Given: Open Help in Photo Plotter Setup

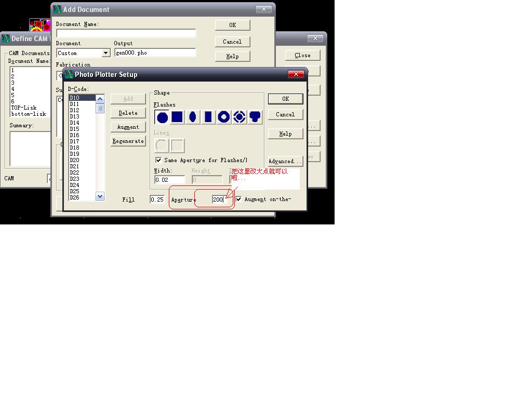Looking at the screenshot, I should [285, 134].
